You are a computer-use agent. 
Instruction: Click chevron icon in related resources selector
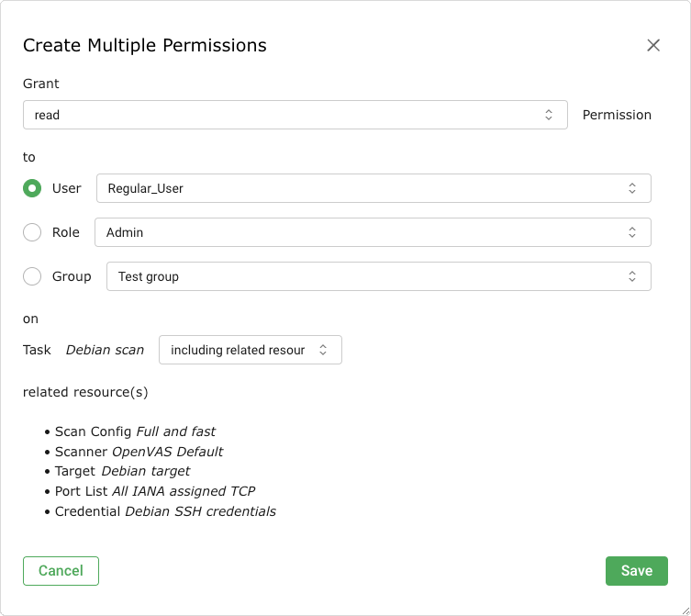click(x=323, y=350)
